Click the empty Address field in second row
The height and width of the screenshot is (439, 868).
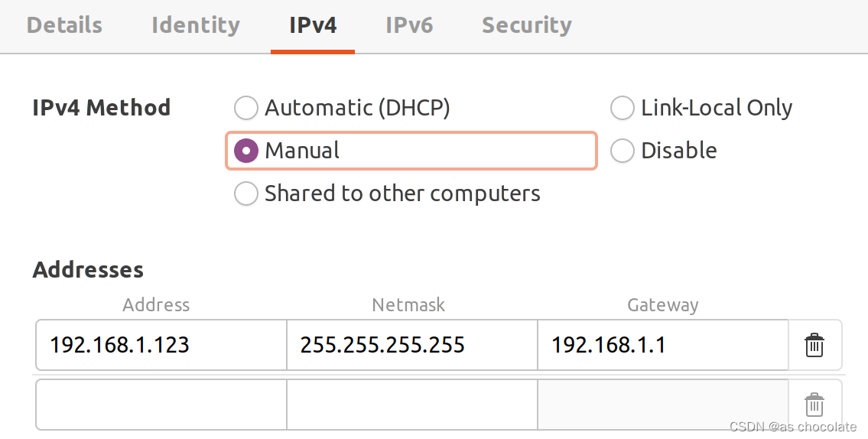click(x=161, y=405)
